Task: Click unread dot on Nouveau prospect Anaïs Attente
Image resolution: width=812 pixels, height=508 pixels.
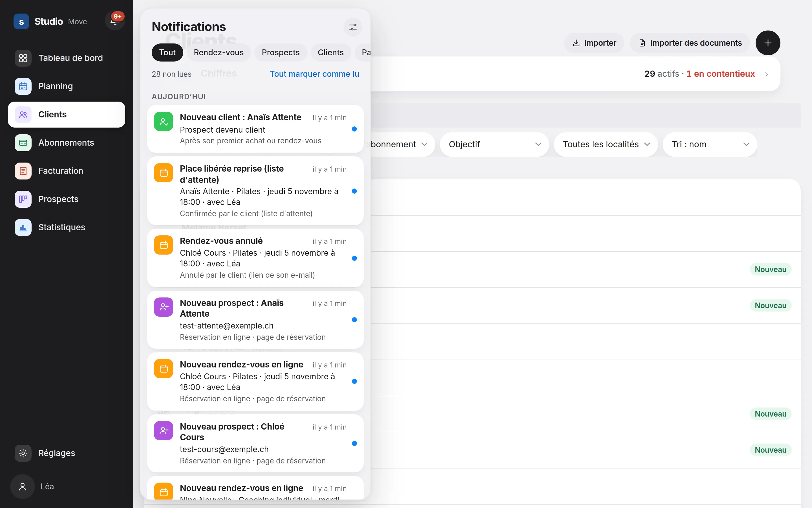Action: 354,319
